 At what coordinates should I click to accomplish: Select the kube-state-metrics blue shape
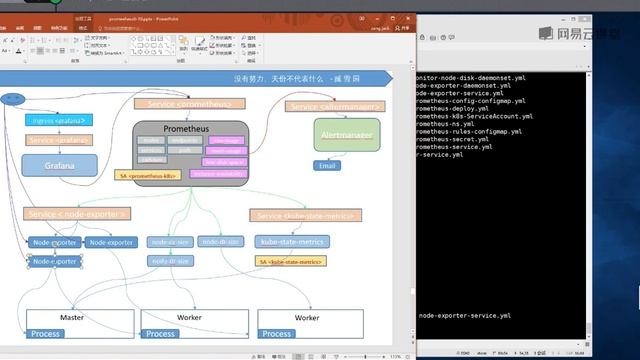292,242
